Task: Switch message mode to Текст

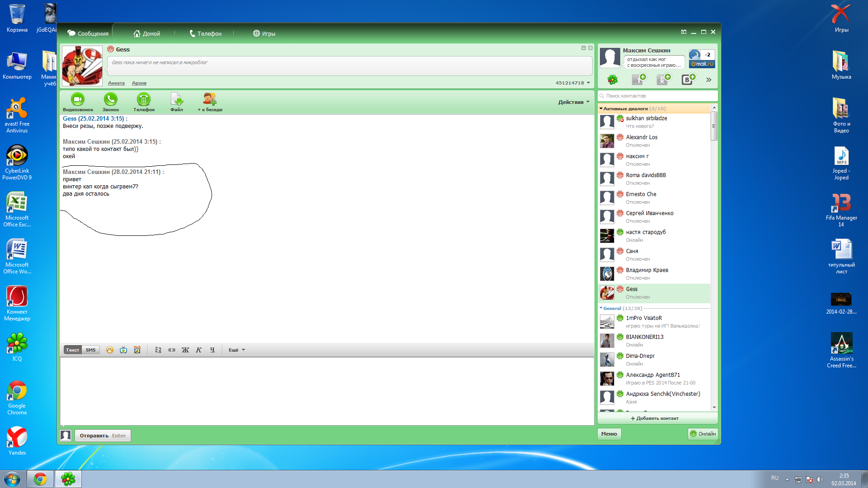Action: [x=72, y=350]
